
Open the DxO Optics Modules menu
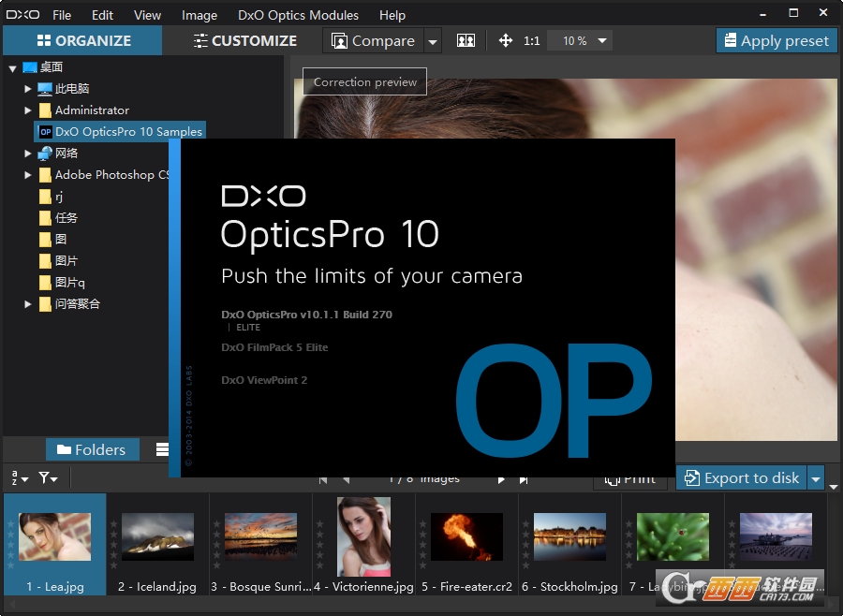(299, 15)
